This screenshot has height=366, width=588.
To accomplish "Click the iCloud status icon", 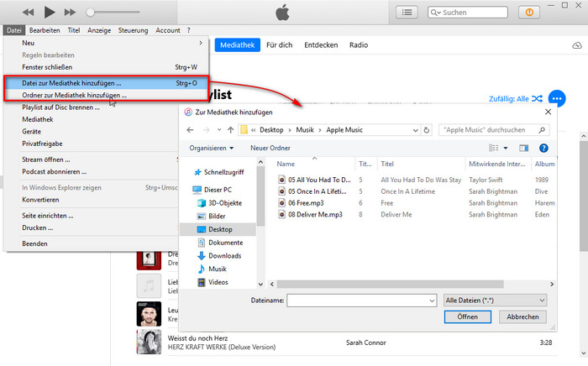I will [x=577, y=45].
